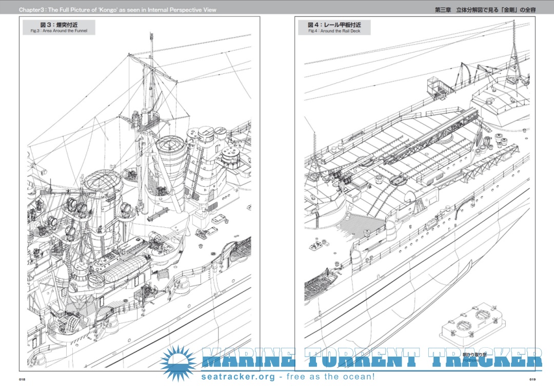Image resolution: width=554 pixels, height=392 pixels.
Task: Select the caption 'Fig.3 : Area Around the Funnel'
Action: tap(58, 31)
